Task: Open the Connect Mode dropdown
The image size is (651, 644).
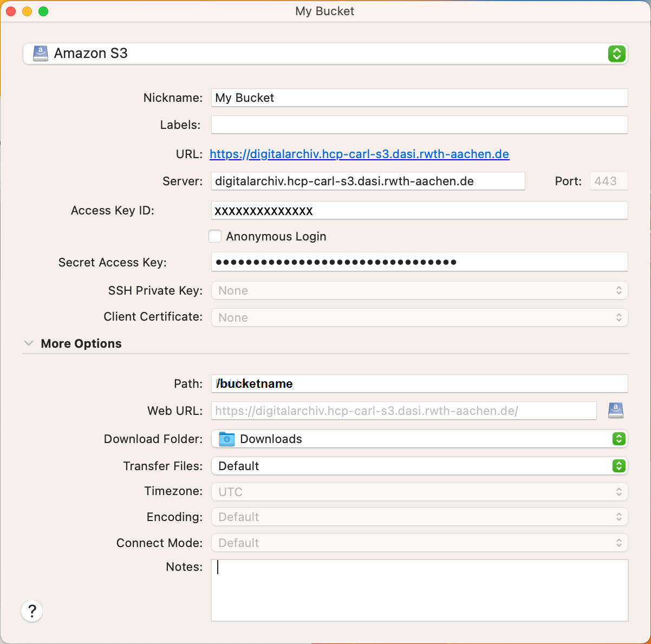Action: click(x=419, y=543)
